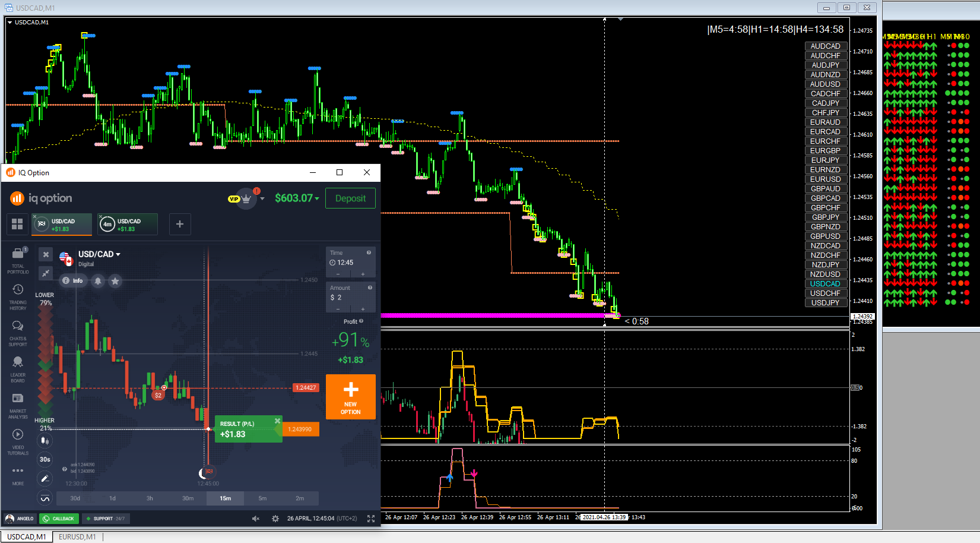Expand the USD/CAD asset dropdown
This screenshot has height=543, width=980.
point(99,254)
